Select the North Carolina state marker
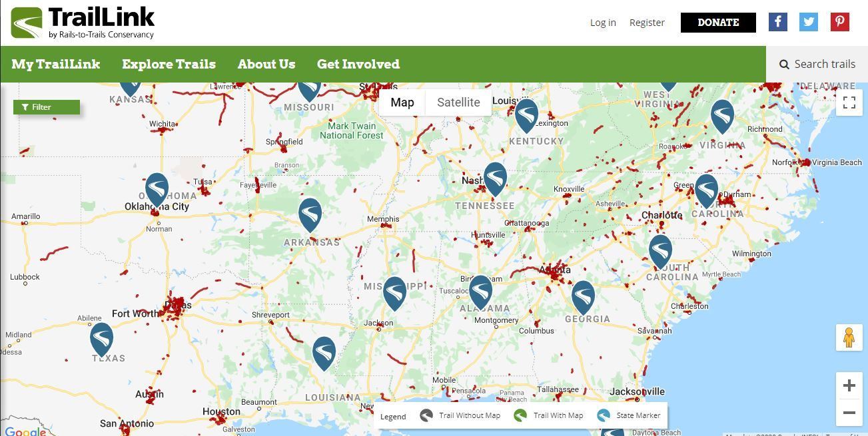The image size is (868, 436). (705, 191)
